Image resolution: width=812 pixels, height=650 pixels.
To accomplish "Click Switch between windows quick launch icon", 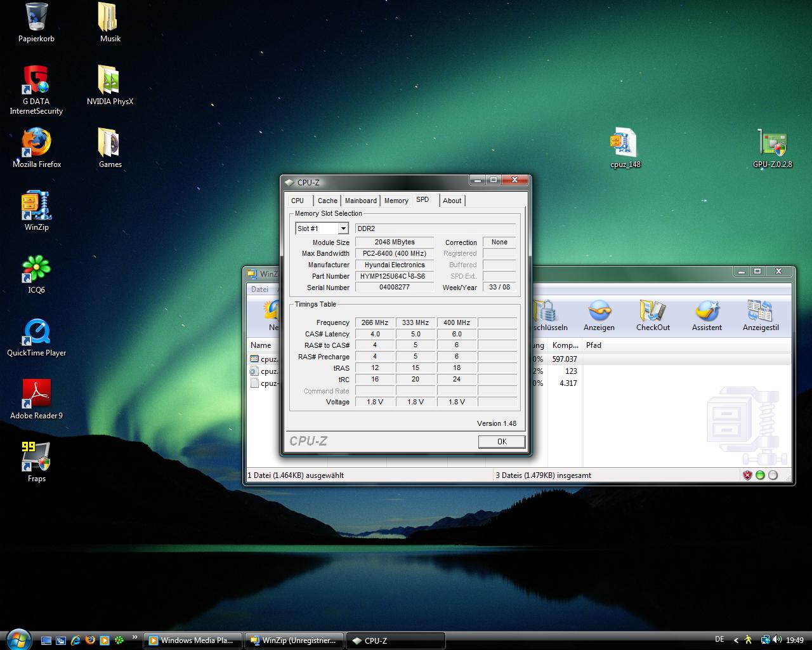I will 61,640.
